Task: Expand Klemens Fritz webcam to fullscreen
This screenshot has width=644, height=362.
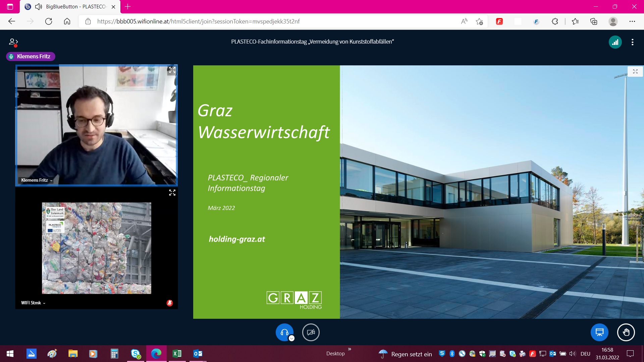Action: [172, 70]
